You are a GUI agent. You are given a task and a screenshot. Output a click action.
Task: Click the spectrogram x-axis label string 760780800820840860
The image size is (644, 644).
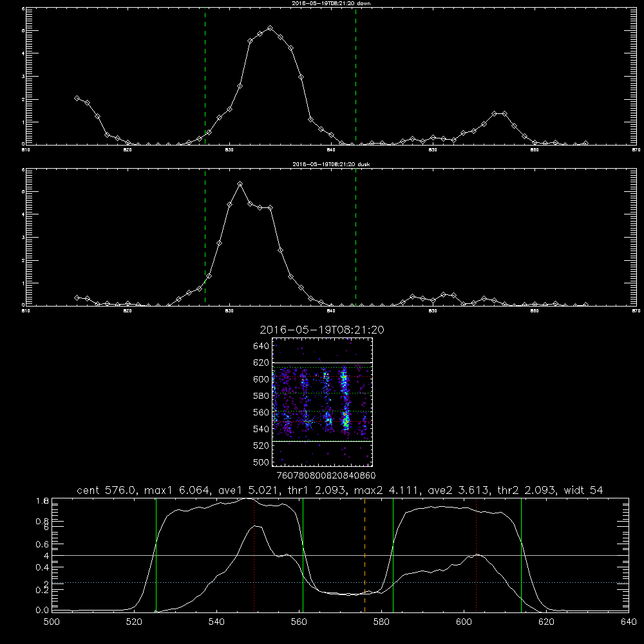326,475
